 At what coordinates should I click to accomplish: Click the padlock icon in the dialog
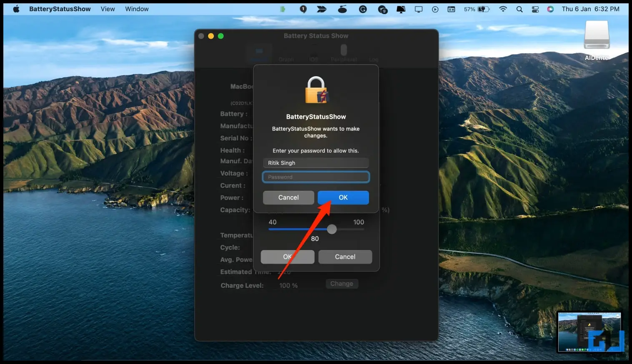316,90
